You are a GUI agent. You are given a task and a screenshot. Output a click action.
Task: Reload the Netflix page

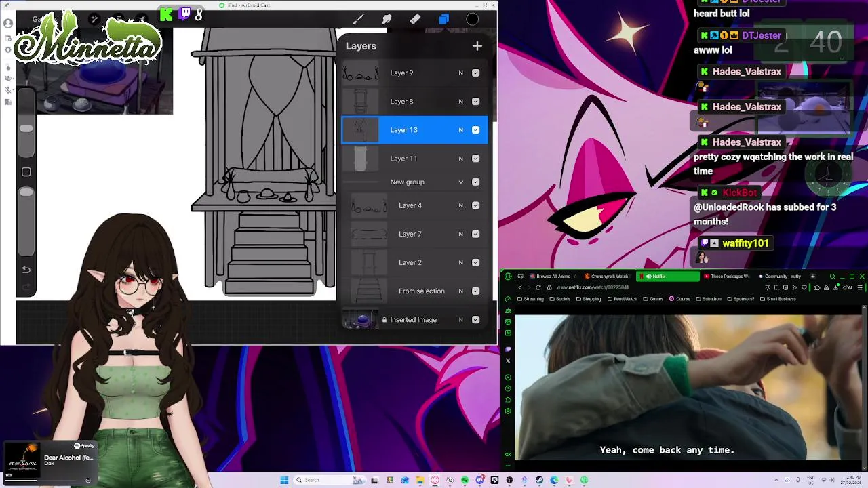(x=538, y=287)
